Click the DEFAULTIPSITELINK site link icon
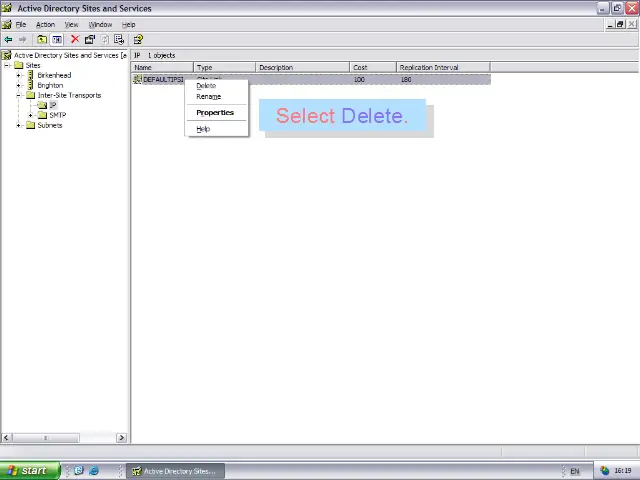 pyautogui.click(x=138, y=79)
